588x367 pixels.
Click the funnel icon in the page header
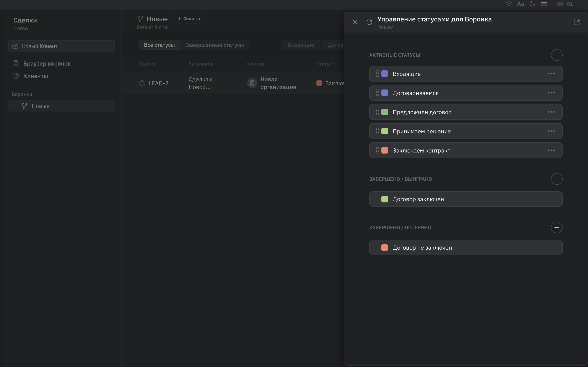tap(140, 19)
